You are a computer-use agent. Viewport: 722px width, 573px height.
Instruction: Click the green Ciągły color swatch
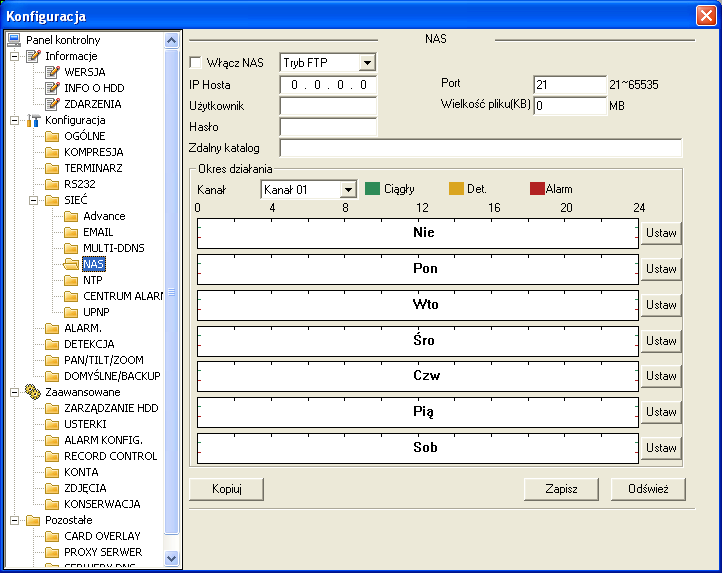pos(372,189)
